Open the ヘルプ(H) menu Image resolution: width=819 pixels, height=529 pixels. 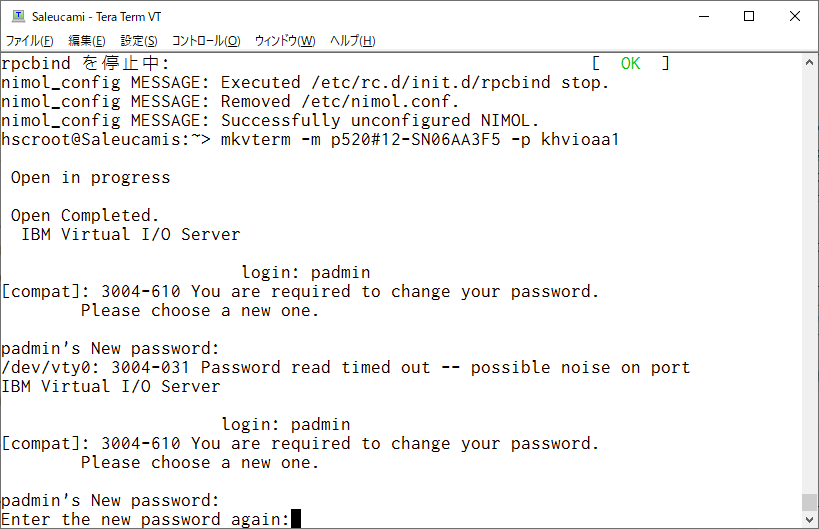point(353,41)
